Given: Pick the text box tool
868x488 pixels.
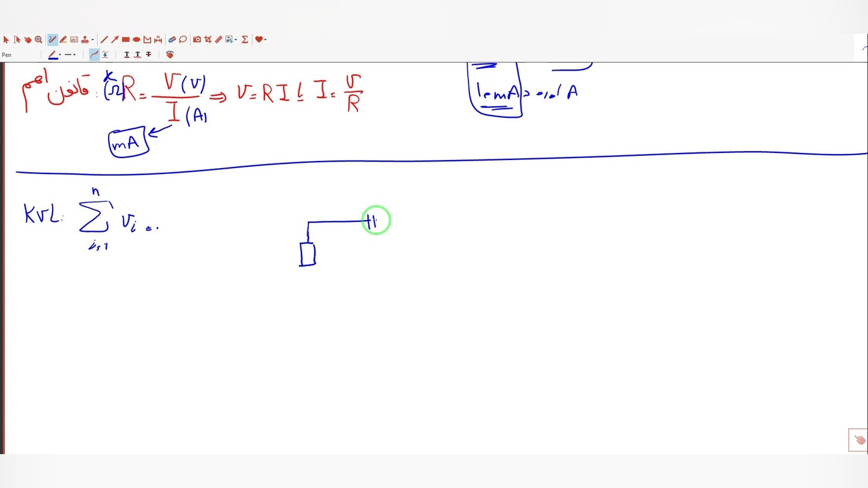Looking at the screenshot, I should coord(74,40).
